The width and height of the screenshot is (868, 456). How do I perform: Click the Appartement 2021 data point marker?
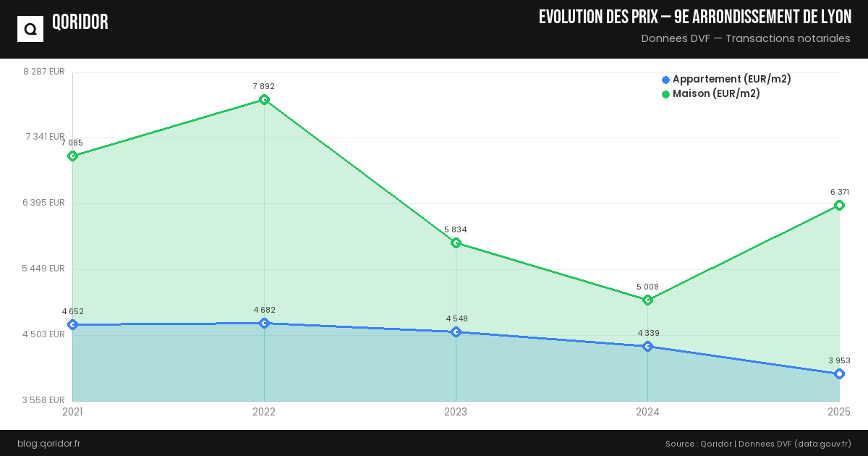(x=72, y=325)
